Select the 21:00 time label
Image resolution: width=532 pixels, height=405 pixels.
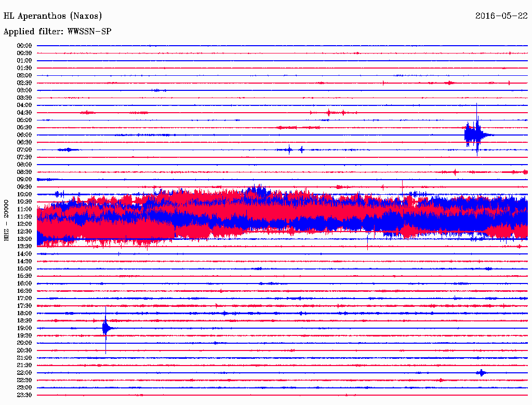point(24,358)
